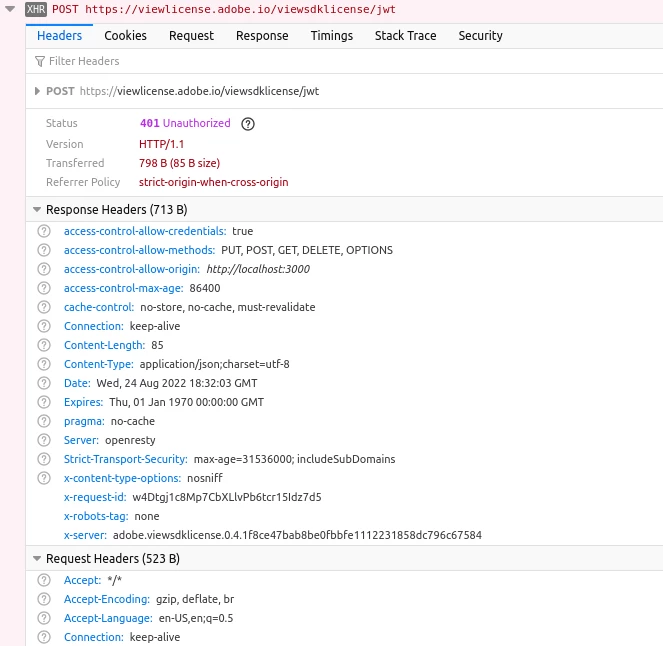Click help icon for x-content-type-options header

pyautogui.click(x=44, y=478)
